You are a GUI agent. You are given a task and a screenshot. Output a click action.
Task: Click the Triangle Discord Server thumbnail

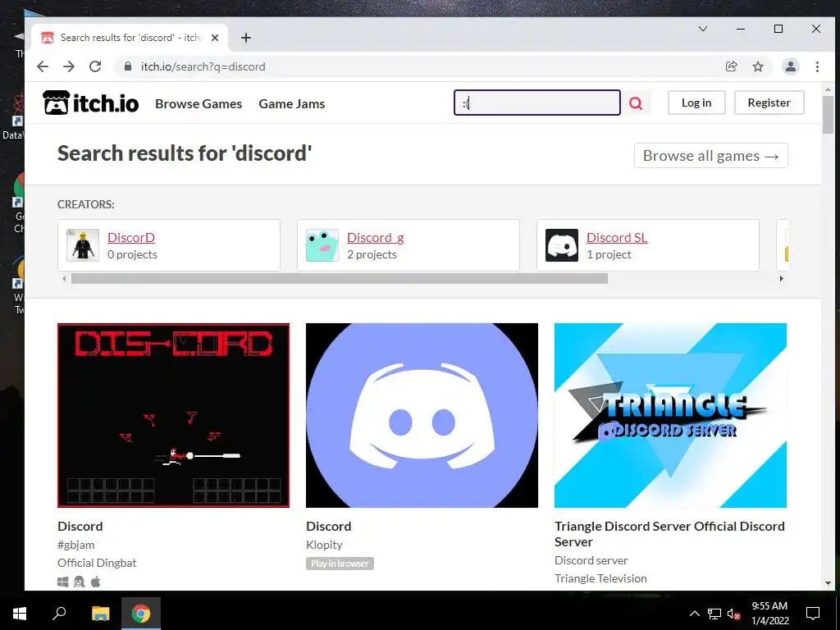click(x=671, y=415)
